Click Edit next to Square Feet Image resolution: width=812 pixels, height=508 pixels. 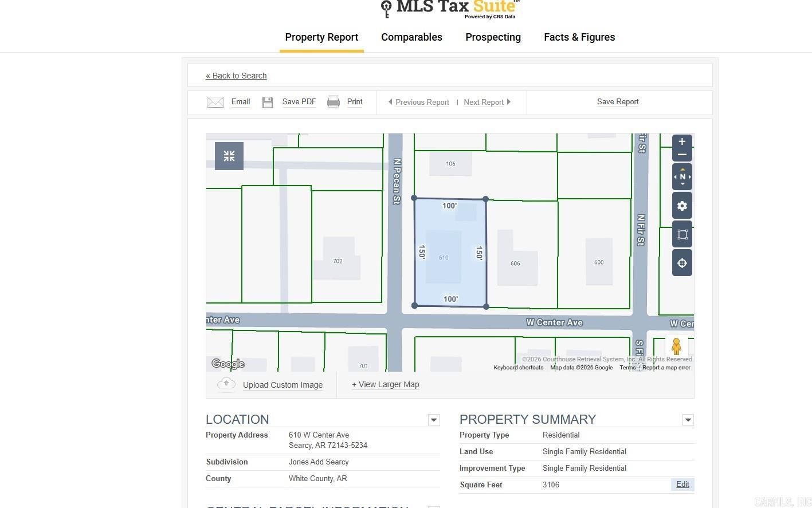pyautogui.click(x=682, y=485)
